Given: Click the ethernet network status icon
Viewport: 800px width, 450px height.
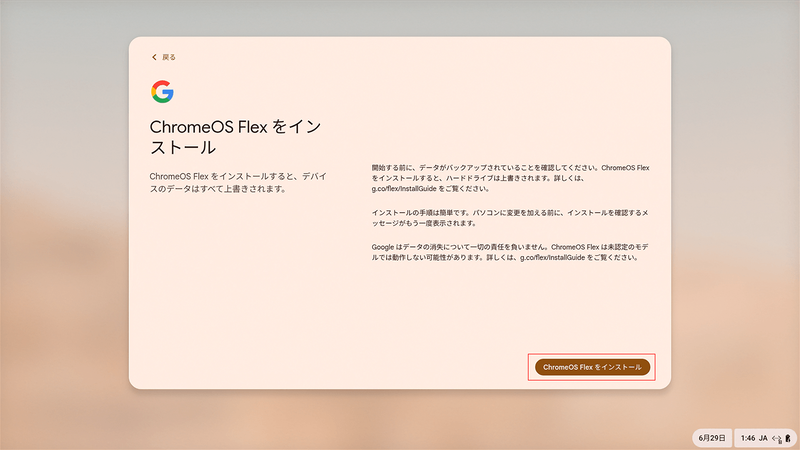Looking at the screenshot, I should coord(777,438).
